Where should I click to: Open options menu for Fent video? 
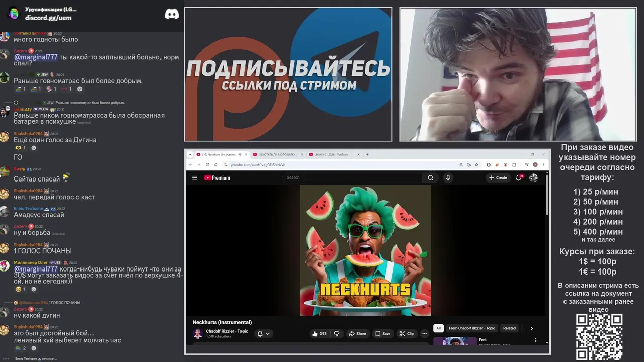[535, 340]
